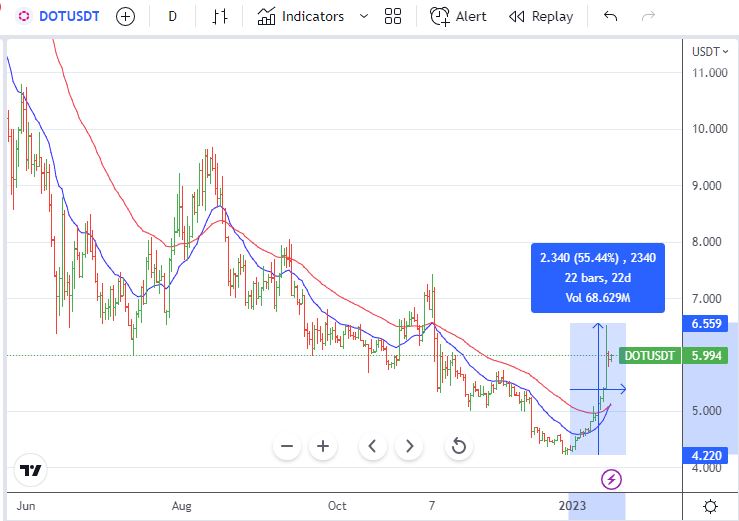Click the 4.220 price axis label
This screenshot has width=739, height=521.
point(706,456)
